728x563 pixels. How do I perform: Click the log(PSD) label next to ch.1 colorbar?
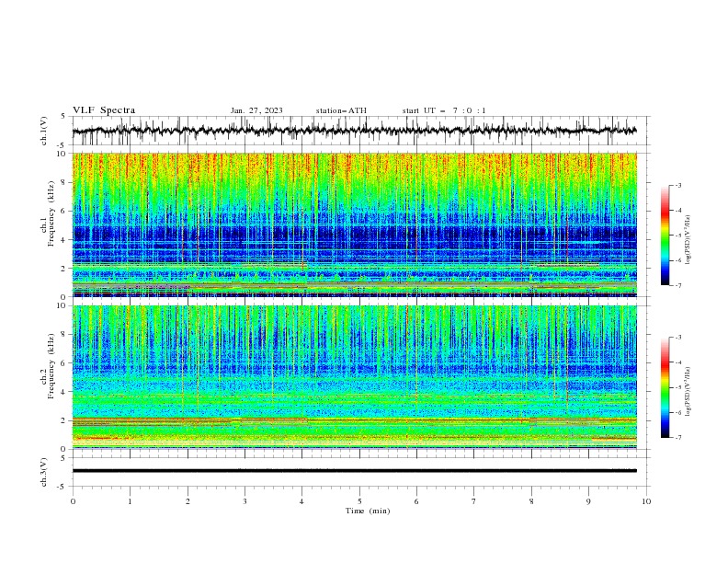click(x=688, y=240)
